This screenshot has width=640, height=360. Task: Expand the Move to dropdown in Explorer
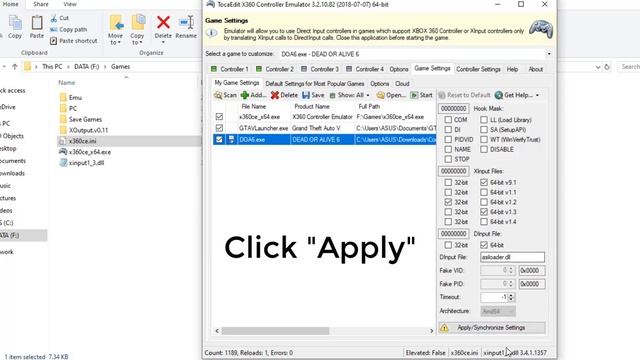point(119,43)
